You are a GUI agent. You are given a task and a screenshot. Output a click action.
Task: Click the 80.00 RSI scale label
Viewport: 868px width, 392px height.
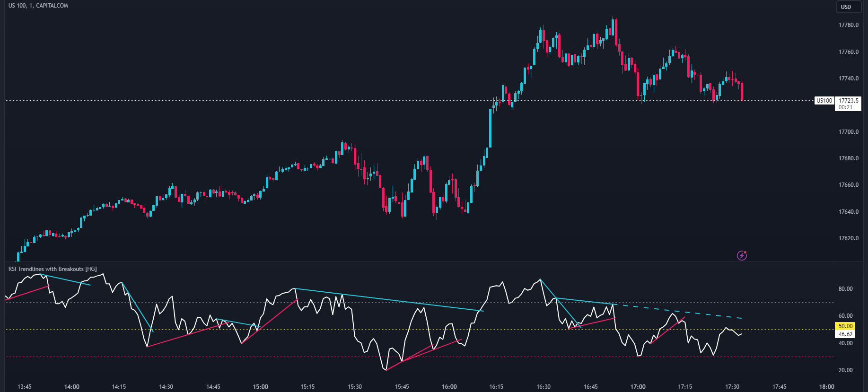(x=845, y=289)
